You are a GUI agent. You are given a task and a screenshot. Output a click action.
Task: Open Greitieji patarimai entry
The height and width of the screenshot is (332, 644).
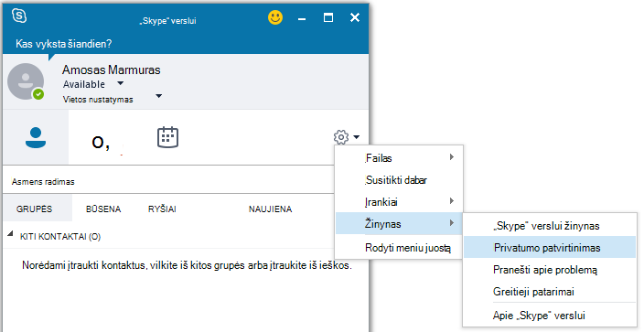click(550, 292)
